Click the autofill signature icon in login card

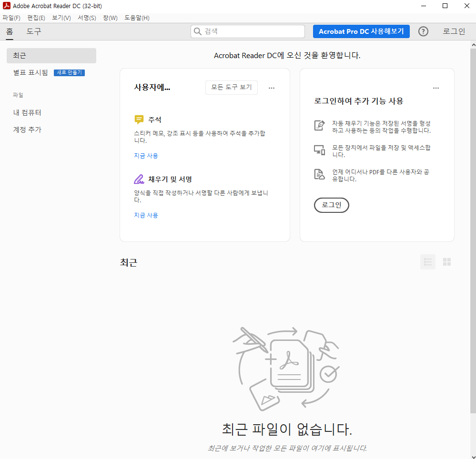pyautogui.click(x=319, y=125)
